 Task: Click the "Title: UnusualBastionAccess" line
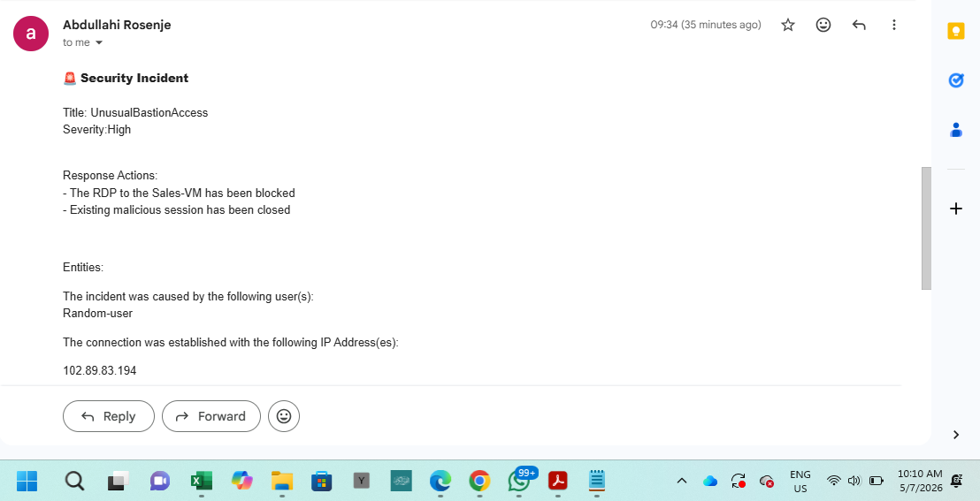click(135, 113)
